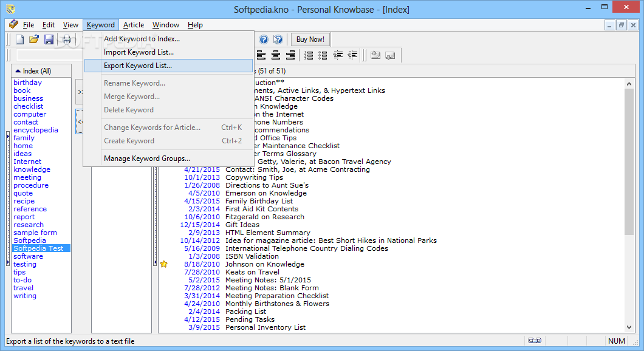Open the Edit menu
This screenshot has height=351, width=644.
click(48, 25)
